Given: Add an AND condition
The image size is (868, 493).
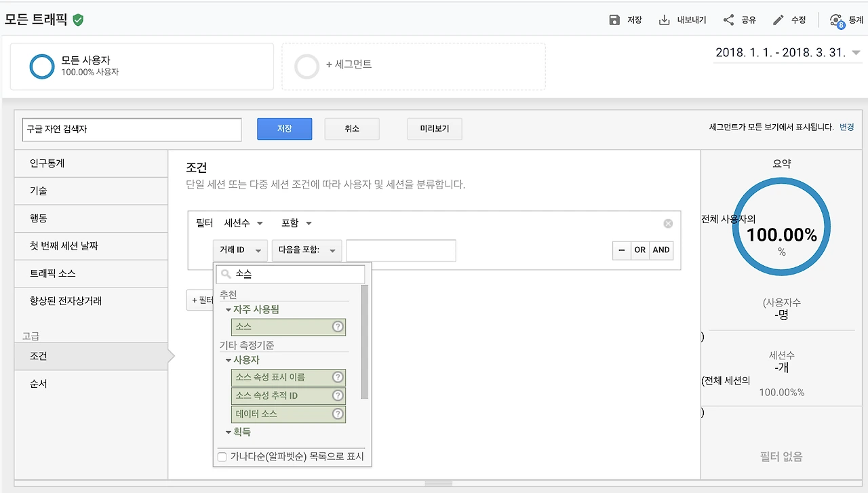Looking at the screenshot, I should click(x=661, y=250).
